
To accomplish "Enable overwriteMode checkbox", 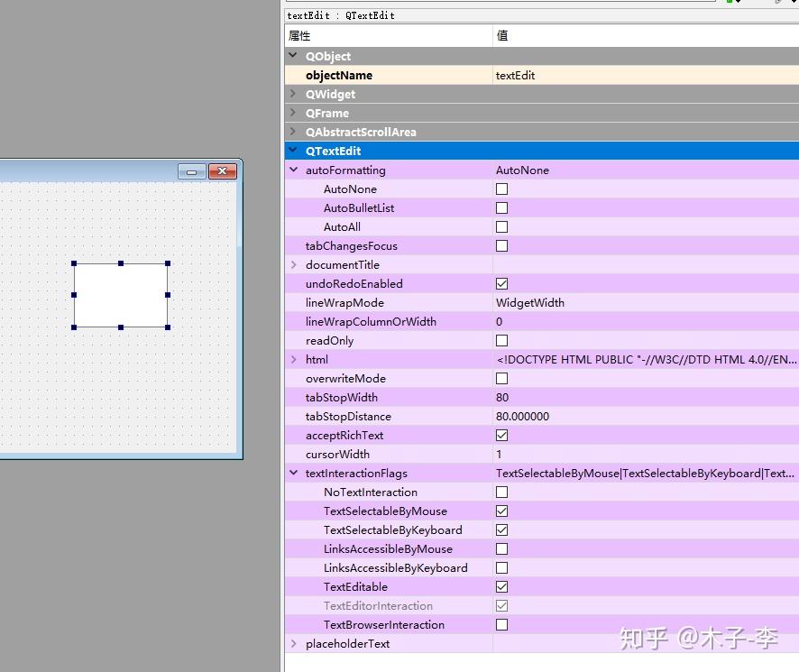I will [502, 378].
